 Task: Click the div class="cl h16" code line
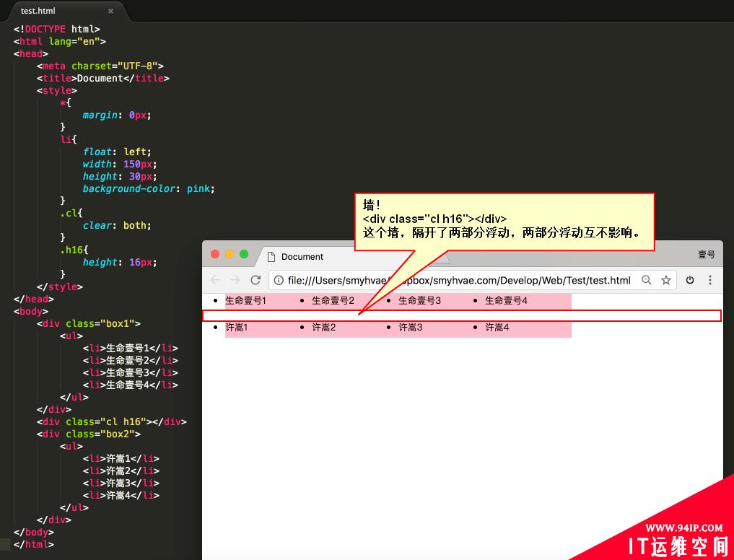[112, 422]
